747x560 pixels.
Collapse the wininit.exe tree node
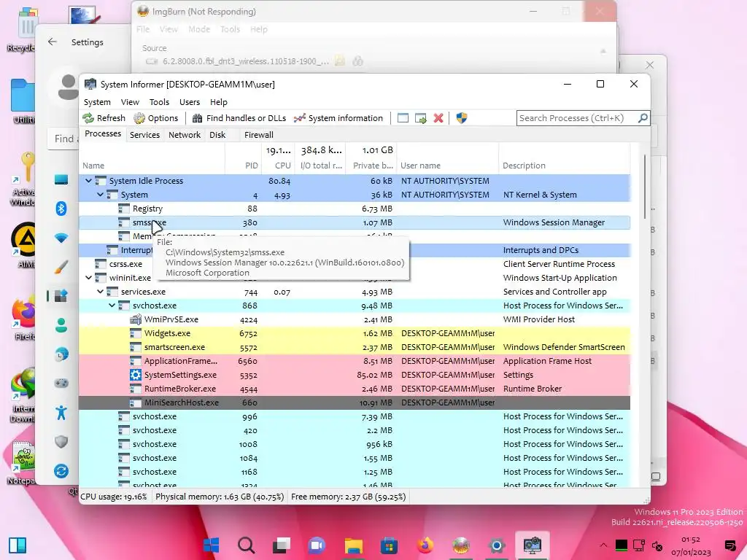(x=88, y=278)
